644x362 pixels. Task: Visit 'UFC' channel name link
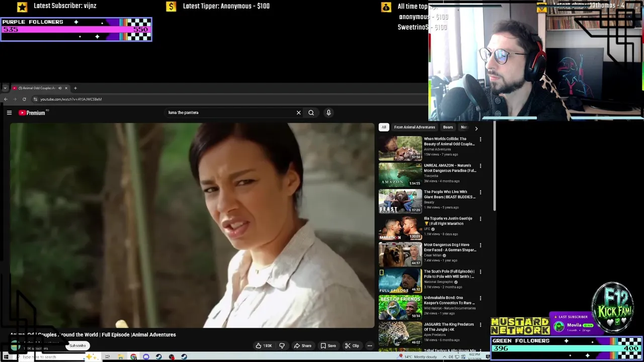click(x=427, y=229)
